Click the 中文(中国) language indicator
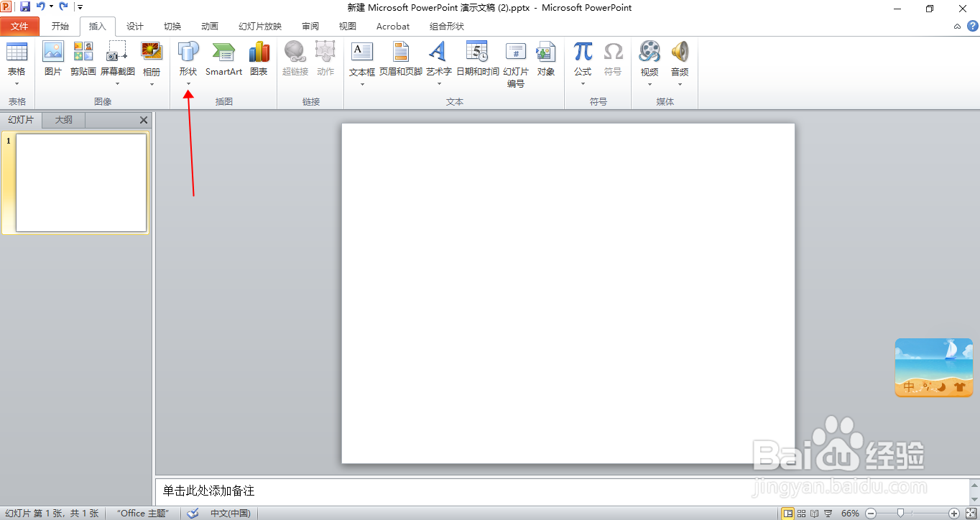Screen dimensions: 980x520 (231, 513)
